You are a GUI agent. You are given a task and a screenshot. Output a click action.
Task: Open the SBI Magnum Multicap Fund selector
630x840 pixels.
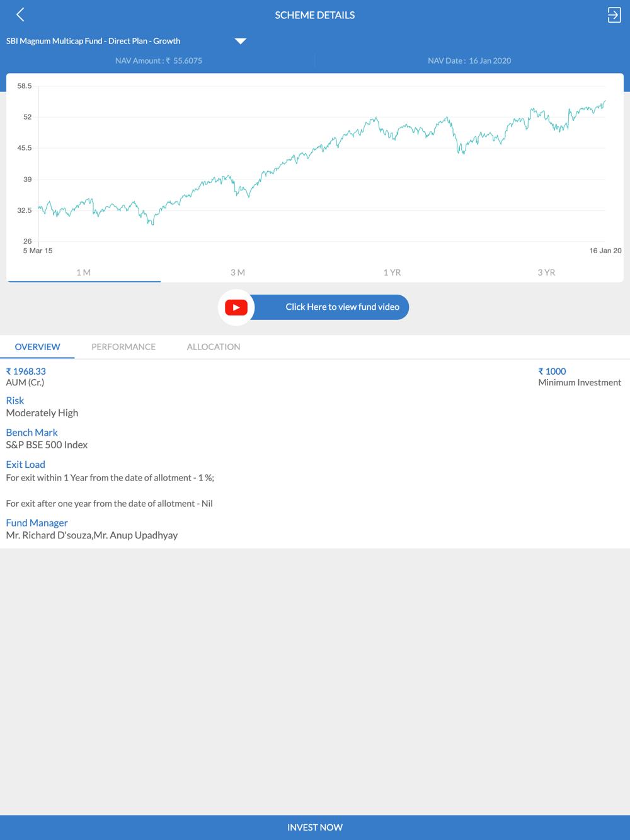93,41
